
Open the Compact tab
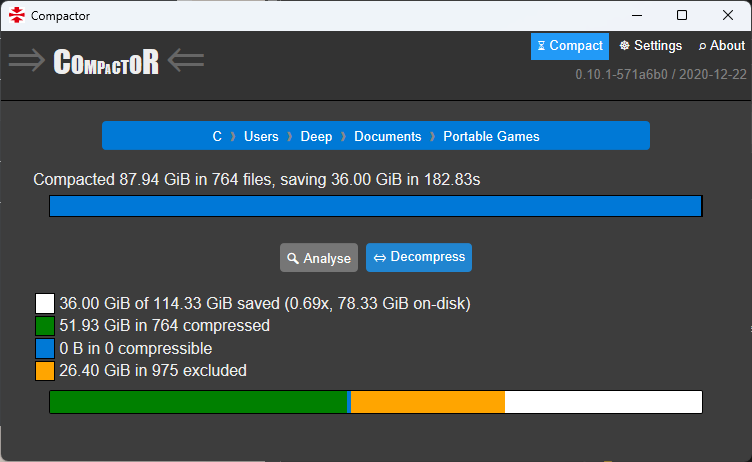pyautogui.click(x=570, y=46)
